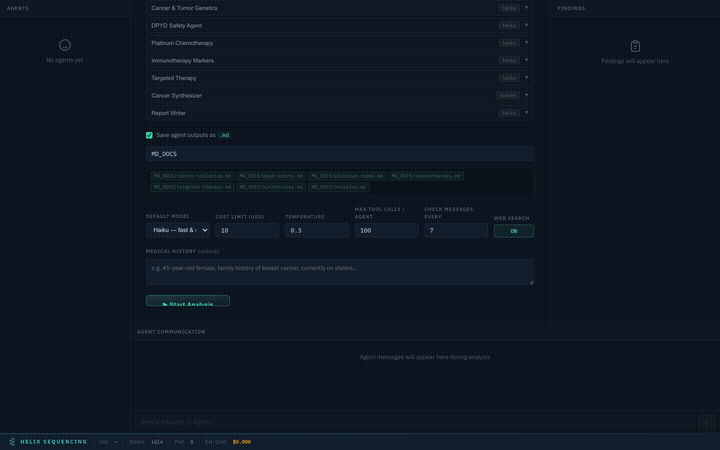Click the Agents panel header
Viewport: 720px width, 450px height.
[18, 8]
